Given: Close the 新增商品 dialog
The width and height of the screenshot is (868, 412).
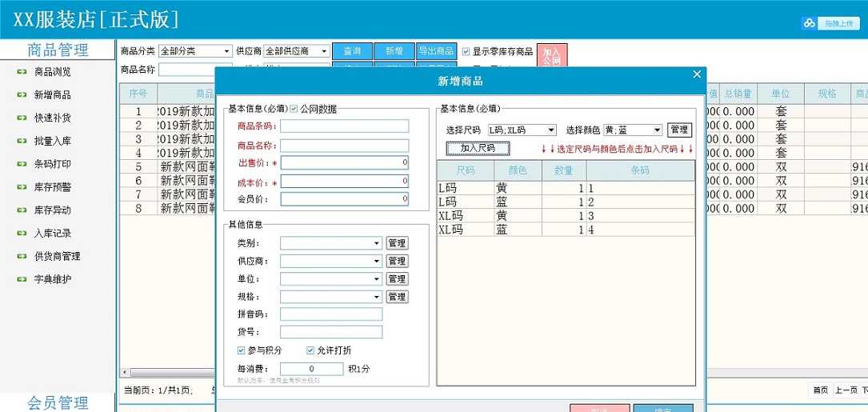Looking at the screenshot, I should click(697, 74).
